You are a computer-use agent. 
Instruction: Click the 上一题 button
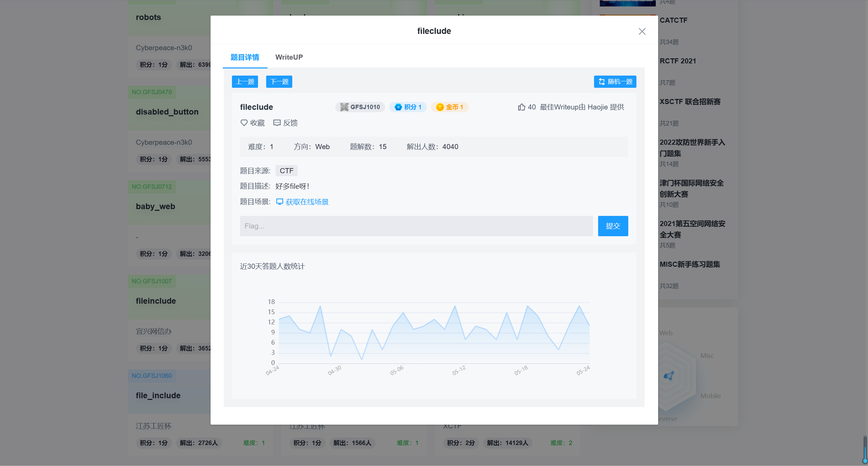pyautogui.click(x=245, y=82)
